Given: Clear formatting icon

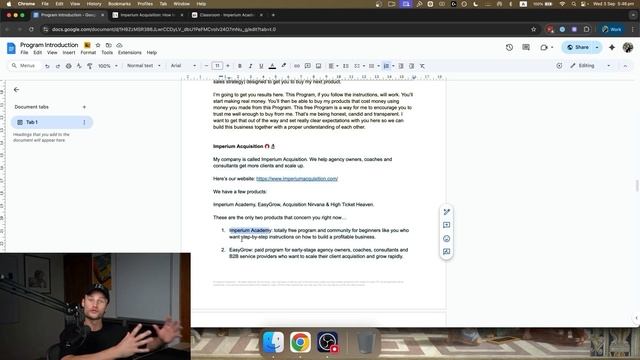Looking at the screenshot, I should (422, 66).
